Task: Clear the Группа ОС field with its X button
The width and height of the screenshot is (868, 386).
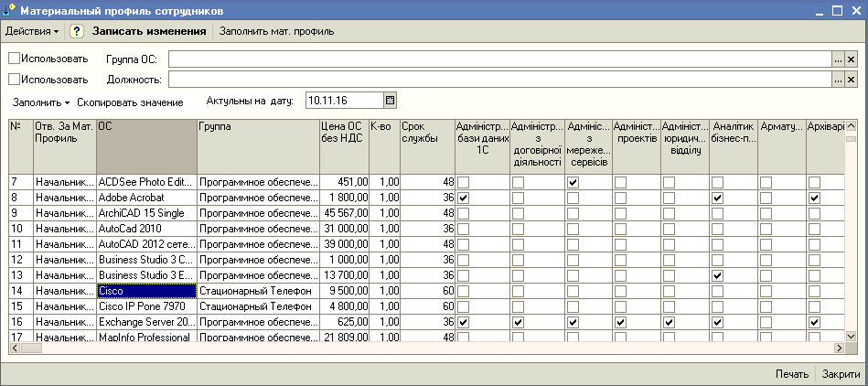Action: pyautogui.click(x=851, y=59)
